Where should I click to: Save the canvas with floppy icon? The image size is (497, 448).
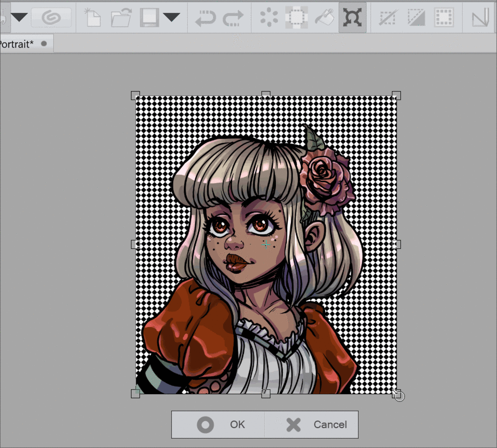pyautogui.click(x=149, y=17)
